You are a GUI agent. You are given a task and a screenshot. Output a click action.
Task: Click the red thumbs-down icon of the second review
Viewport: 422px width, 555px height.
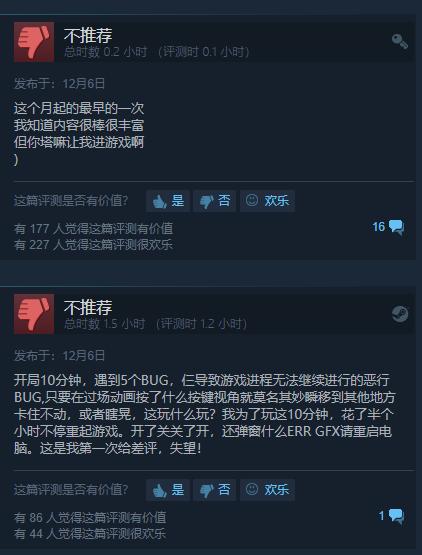(34, 314)
